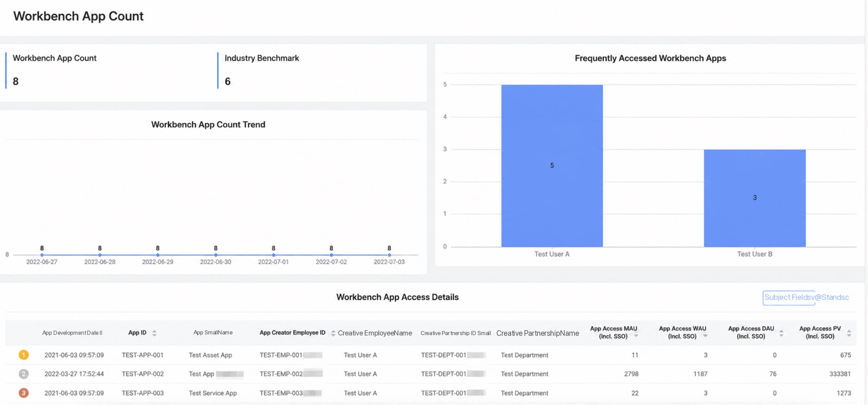Click the gold rank 1 badge icon
The width and height of the screenshot is (868, 405).
click(23, 355)
